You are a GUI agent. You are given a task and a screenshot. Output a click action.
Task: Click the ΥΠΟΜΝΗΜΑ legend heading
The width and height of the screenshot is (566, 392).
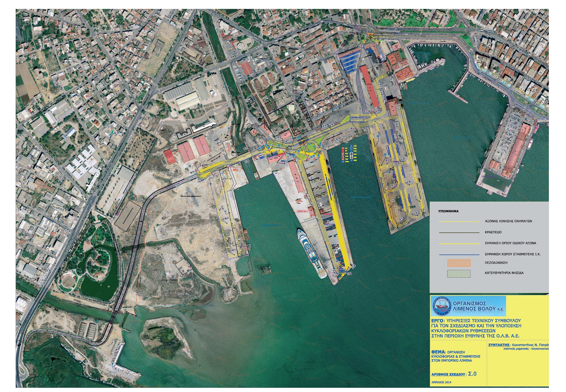448,211
